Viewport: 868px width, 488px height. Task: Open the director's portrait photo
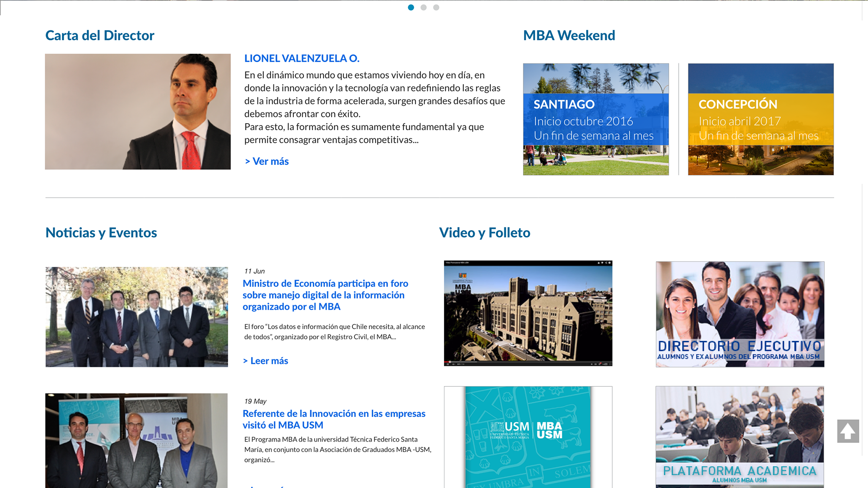click(138, 111)
